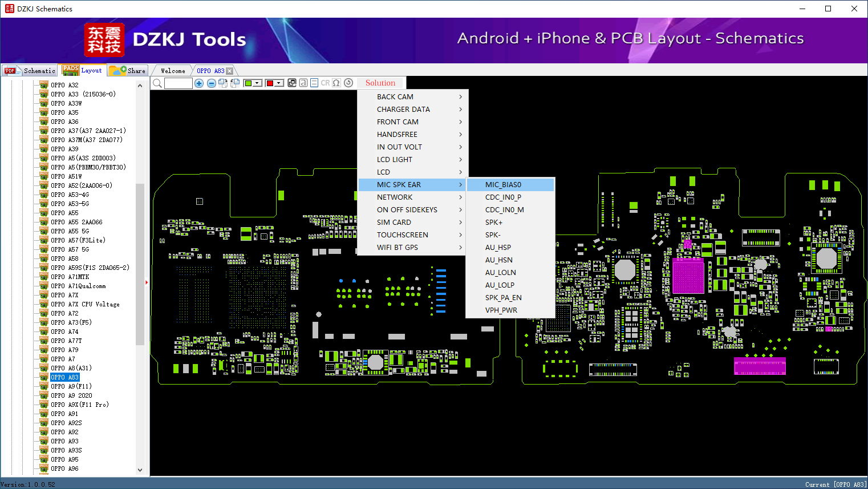Click the model tree scrollbar up arrow
868x489 pixels.
pos(140,86)
